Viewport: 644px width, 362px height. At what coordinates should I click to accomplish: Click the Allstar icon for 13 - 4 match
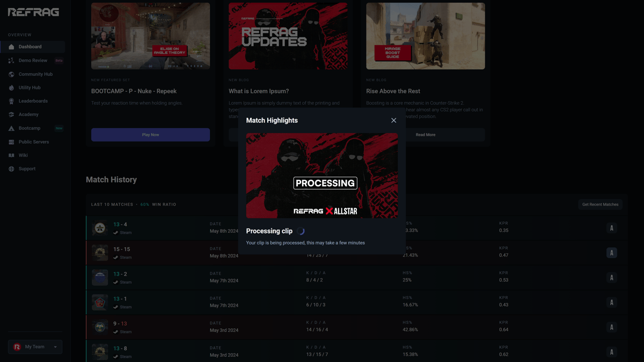click(x=611, y=228)
